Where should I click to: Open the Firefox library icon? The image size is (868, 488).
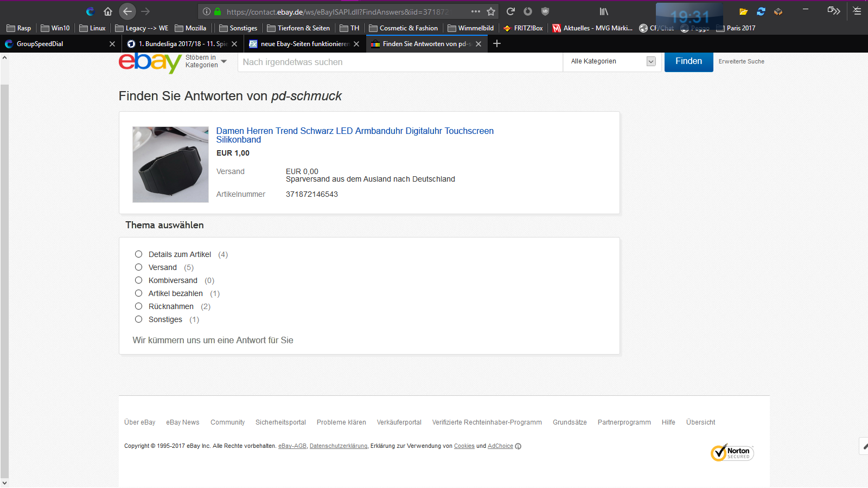click(x=604, y=11)
